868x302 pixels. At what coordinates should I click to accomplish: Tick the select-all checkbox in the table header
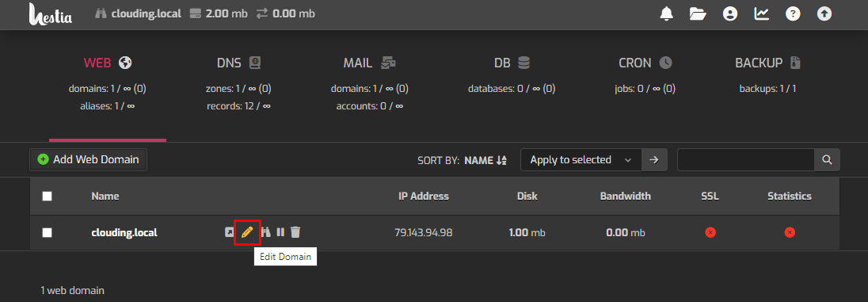click(47, 196)
